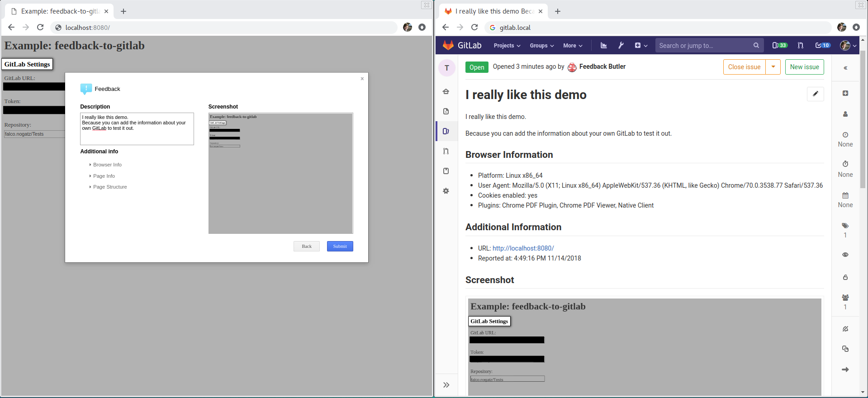Click time tracking stopwatch icon
Image resolution: width=868 pixels, height=398 pixels.
pos(845,164)
